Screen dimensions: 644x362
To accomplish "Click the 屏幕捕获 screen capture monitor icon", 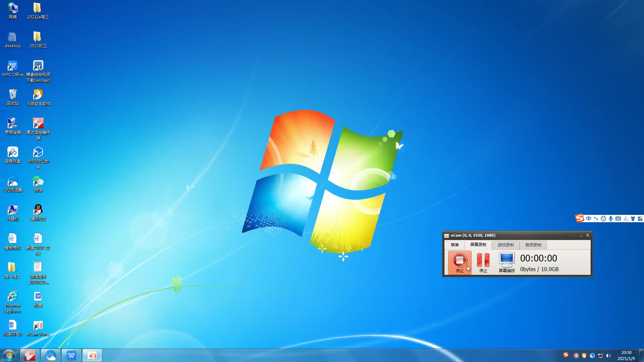I will [506, 262].
